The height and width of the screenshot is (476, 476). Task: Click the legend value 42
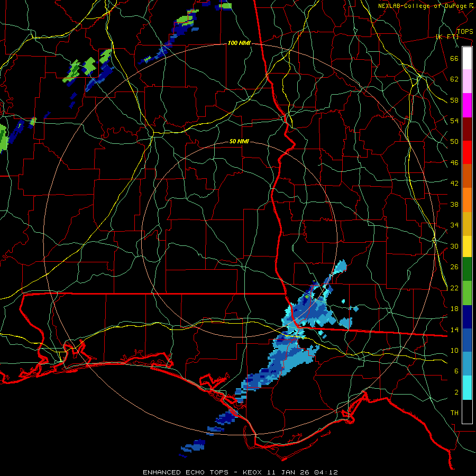454,184
